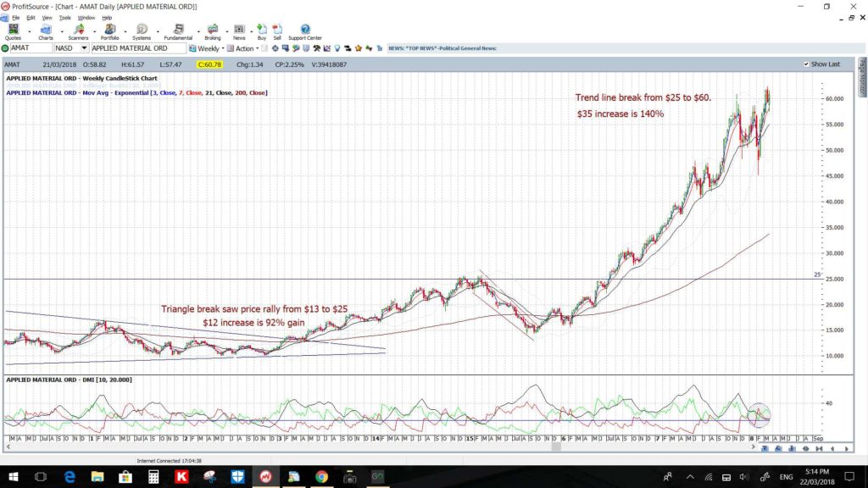Open the Charts module icon
868x488 pixels.
(46, 31)
